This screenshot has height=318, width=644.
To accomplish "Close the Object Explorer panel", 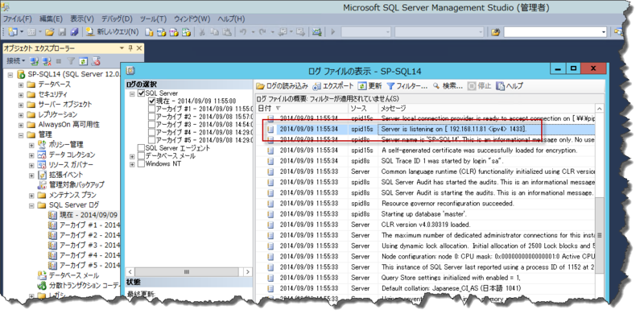I will click(138, 48).
